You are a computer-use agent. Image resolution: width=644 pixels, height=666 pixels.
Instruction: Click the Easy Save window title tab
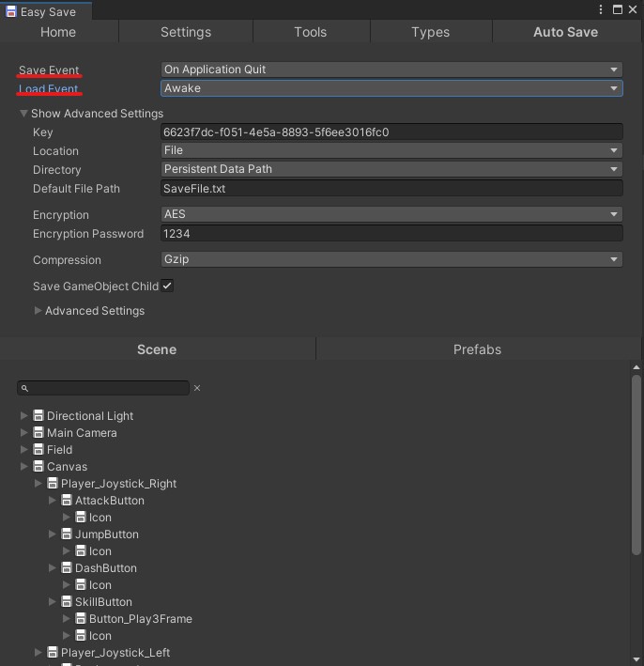click(46, 11)
